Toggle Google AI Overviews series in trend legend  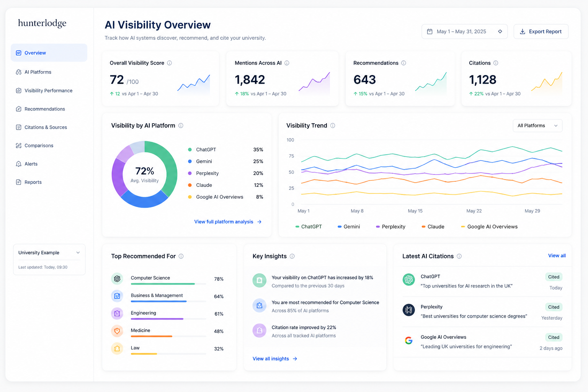489,227
